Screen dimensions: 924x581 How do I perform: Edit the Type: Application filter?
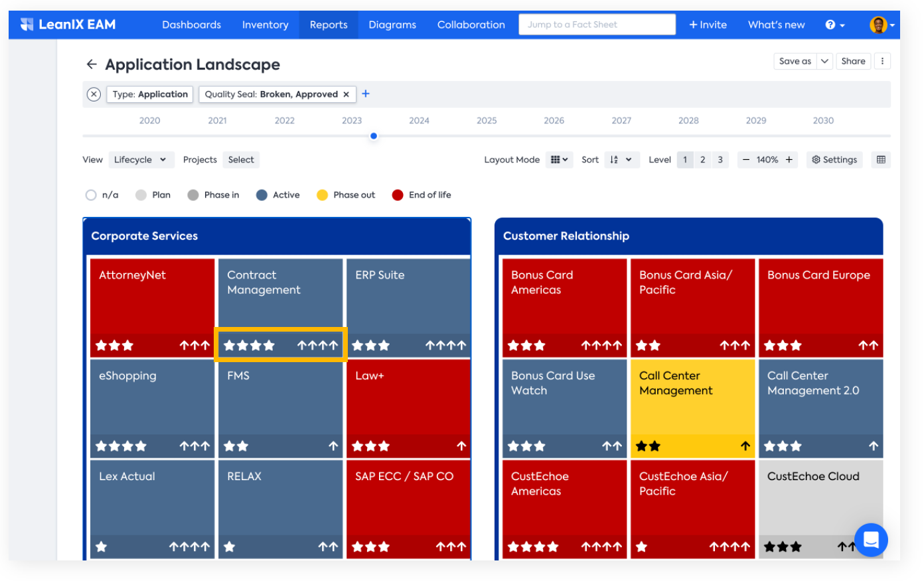click(x=150, y=94)
